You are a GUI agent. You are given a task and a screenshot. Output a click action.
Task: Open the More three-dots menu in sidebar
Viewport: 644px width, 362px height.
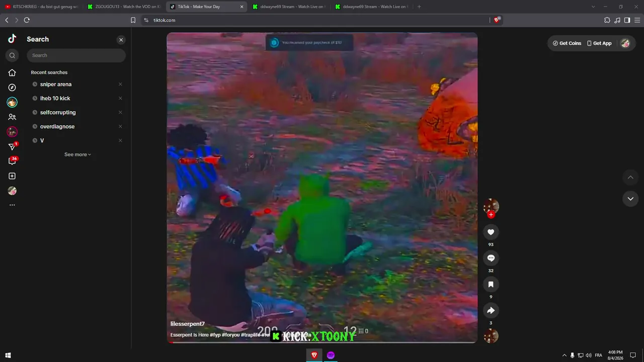(12, 205)
